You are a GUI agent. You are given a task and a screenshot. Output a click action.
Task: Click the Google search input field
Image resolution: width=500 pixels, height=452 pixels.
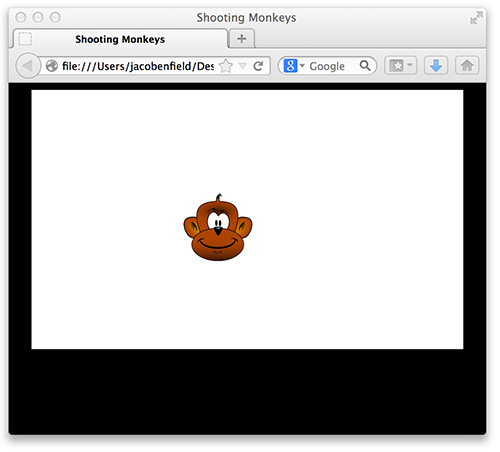point(332,66)
